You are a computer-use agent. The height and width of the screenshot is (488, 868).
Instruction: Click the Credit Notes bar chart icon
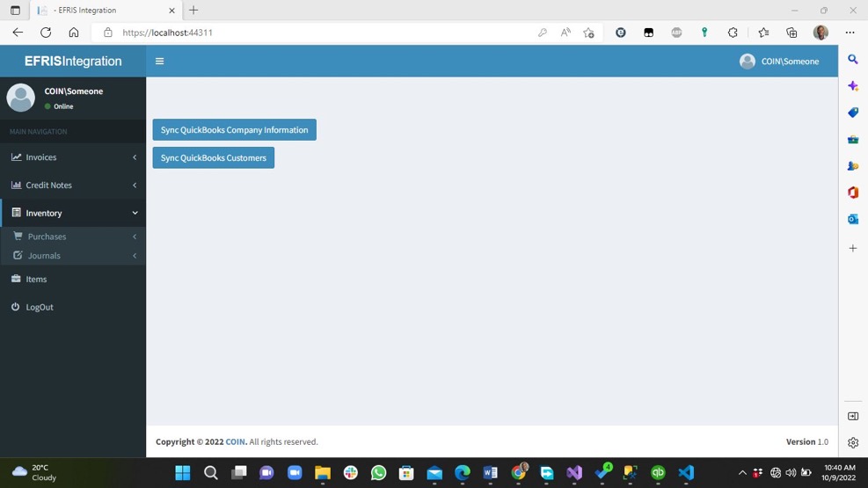16,185
